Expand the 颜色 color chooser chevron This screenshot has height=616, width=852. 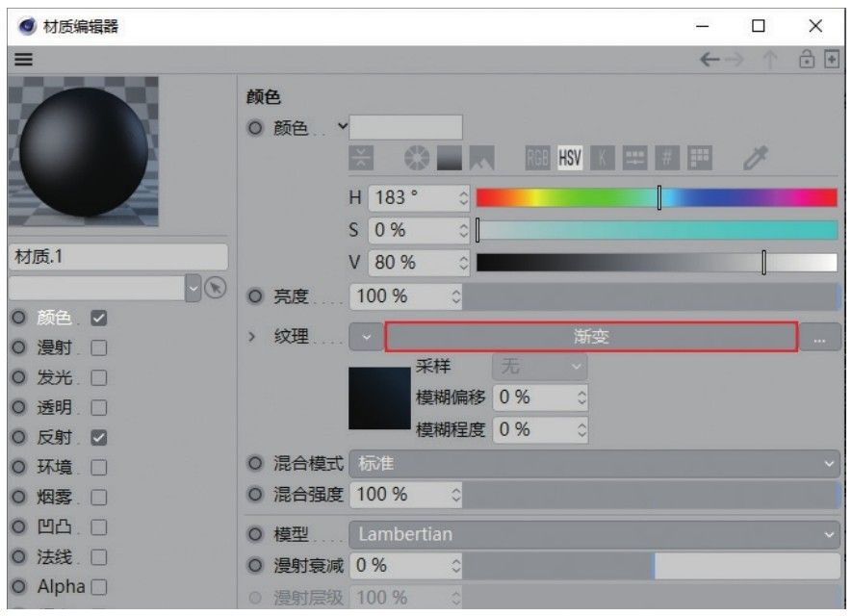pyautogui.click(x=343, y=126)
